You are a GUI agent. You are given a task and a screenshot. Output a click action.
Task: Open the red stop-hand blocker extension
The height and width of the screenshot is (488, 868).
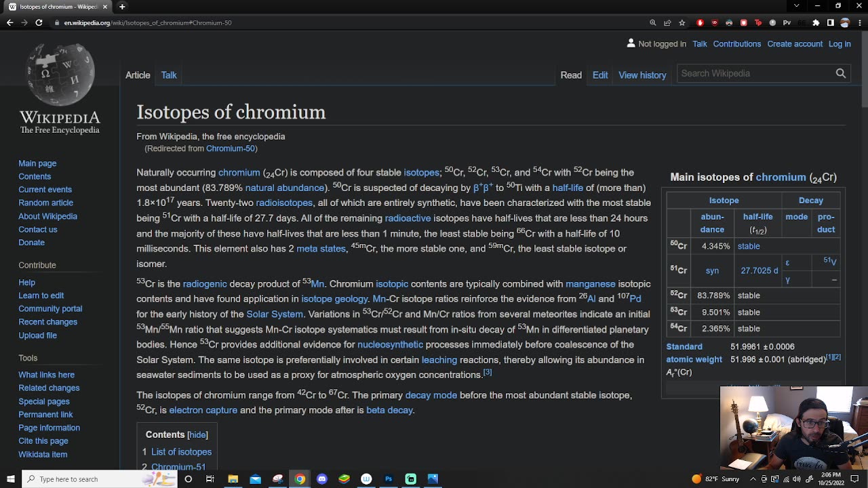point(701,22)
